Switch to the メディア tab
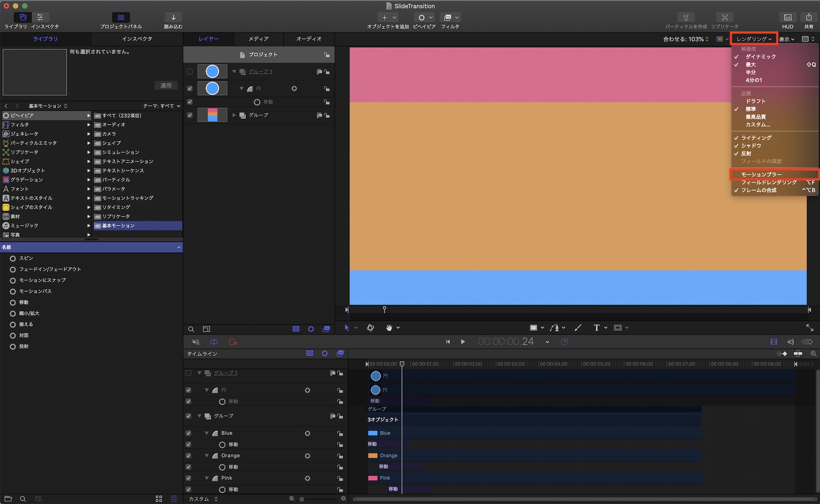 click(258, 39)
